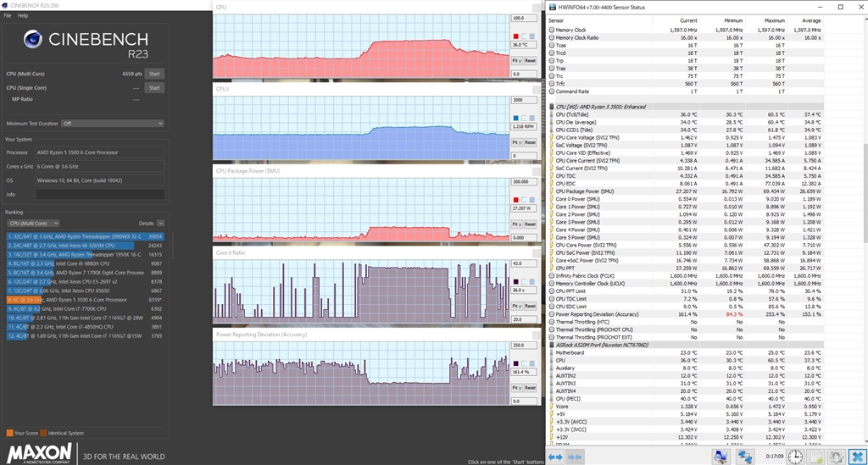
Task: Click the 3000 max value field in CPU1 graph
Action: pos(524,100)
